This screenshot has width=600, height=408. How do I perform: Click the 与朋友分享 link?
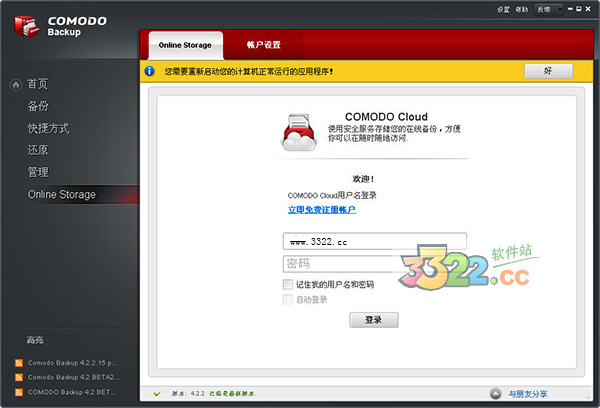click(x=528, y=393)
